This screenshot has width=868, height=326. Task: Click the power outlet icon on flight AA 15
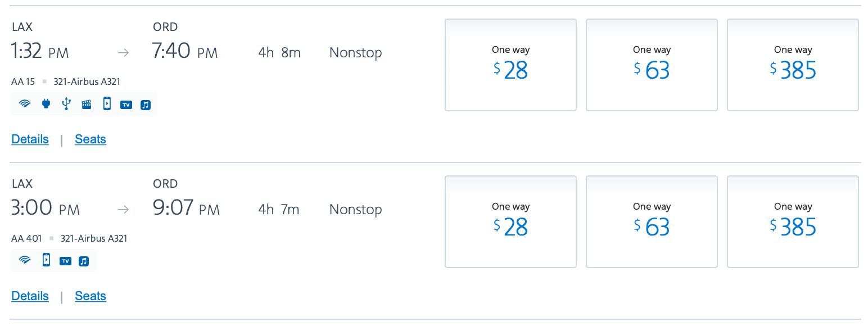[x=46, y=104]
